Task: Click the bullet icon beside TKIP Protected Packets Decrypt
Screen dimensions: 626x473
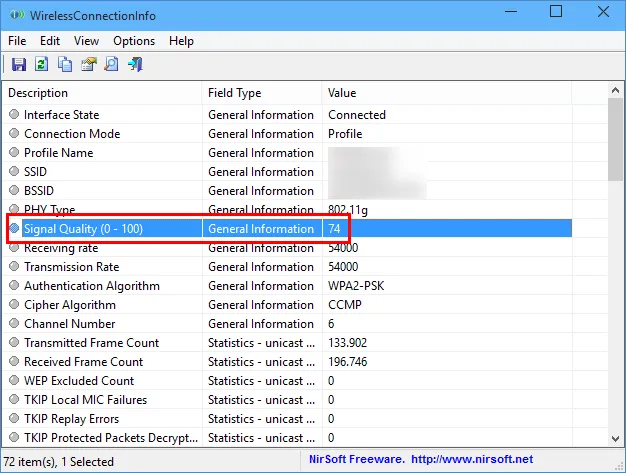Action: pyautogui.click(x=14, y=437)
